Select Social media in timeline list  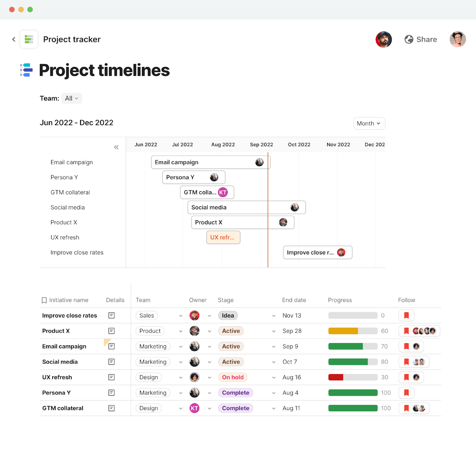[x=68, y=208]
